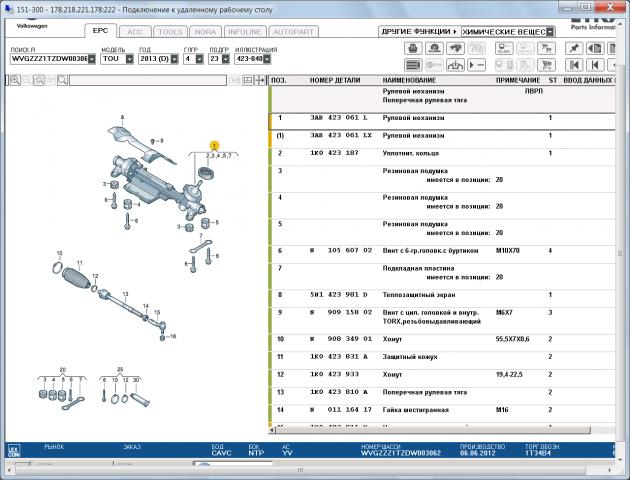Open the ДРУГИЕ ФУНКЦИИ menu

[x=419, y=31]
